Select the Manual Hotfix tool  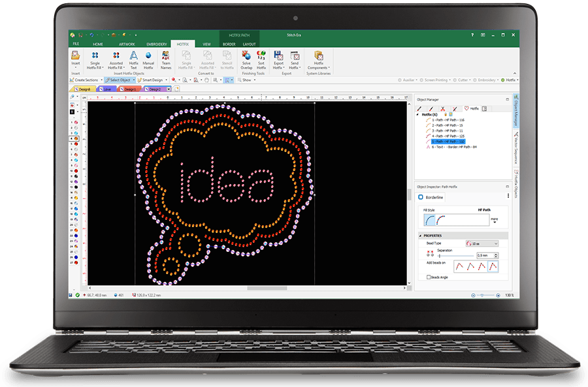coord(148,59)
